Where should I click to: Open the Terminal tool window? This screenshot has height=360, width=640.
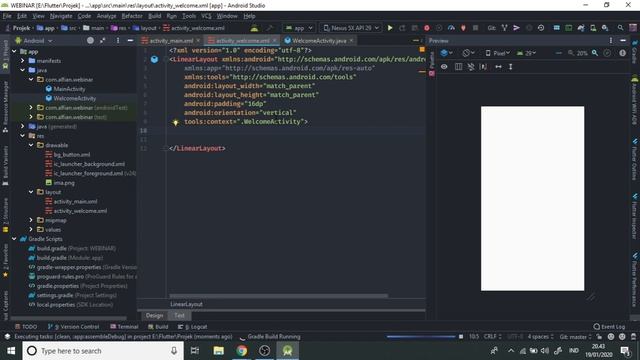coord(124,327)
